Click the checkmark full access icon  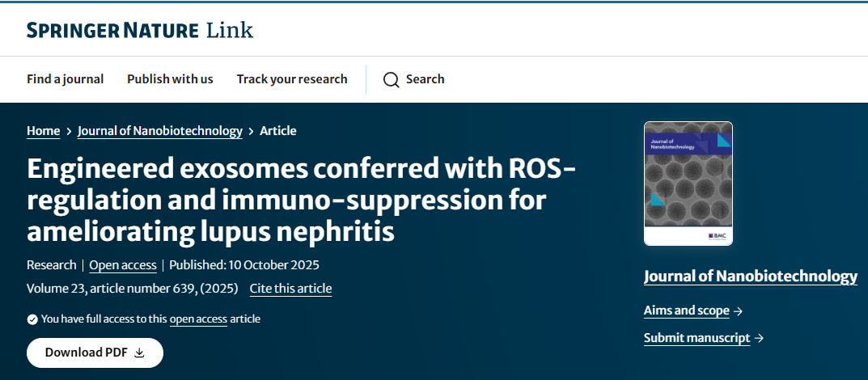[x=32, y=319]
